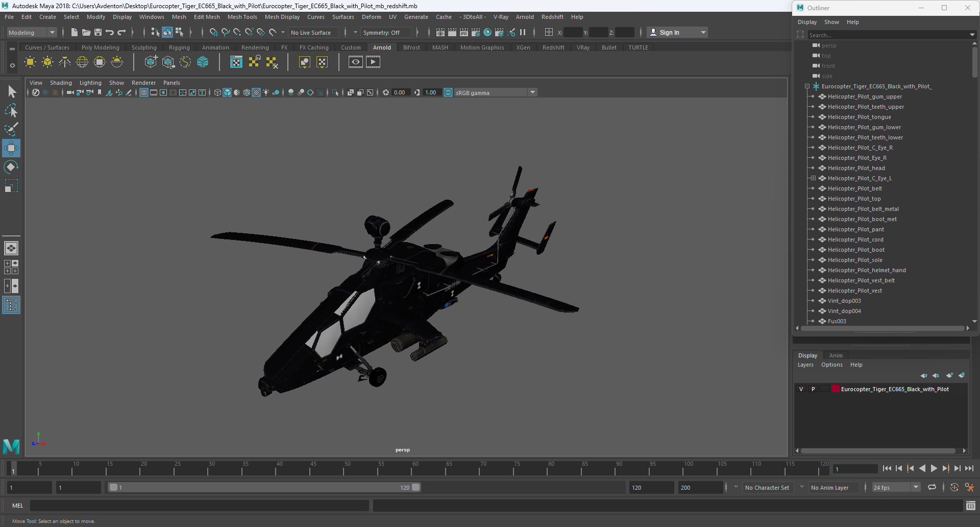Choose the Move tool in toolbox
Viewport: 980px width, 527px height.
point(11,148)
